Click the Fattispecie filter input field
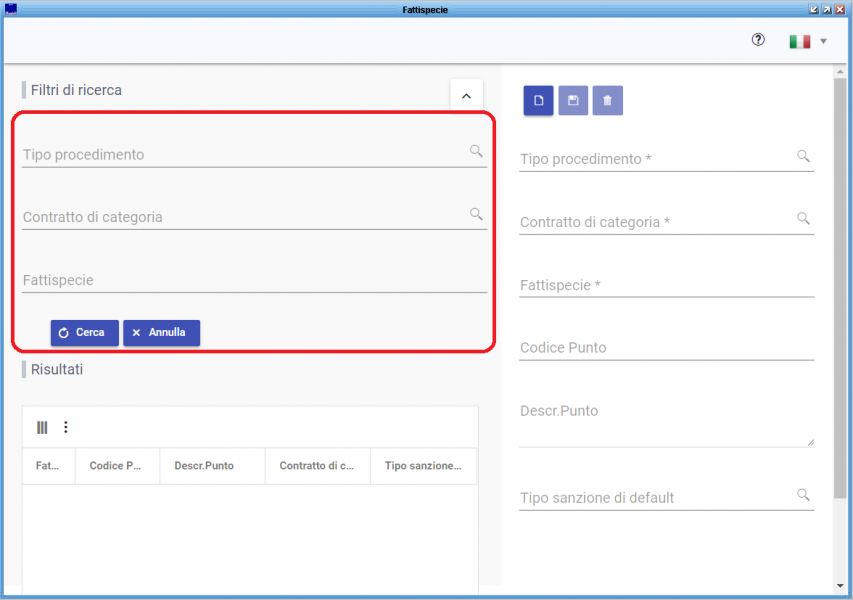The image size is (853, 600). (254, 280)
